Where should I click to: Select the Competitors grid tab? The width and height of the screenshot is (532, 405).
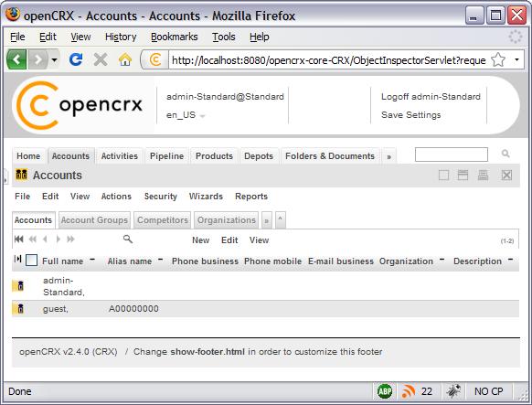tap(163, 220)
